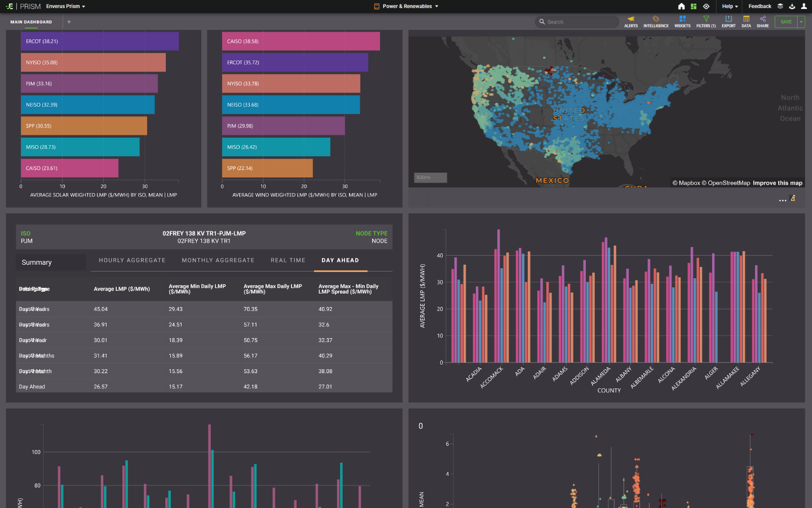Open the user profile icon

(804, 6)
